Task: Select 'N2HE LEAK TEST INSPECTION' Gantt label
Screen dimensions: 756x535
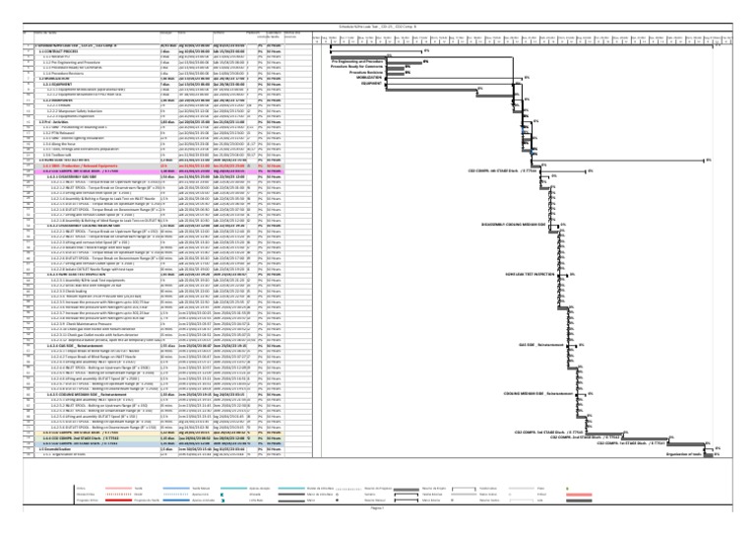Action: [530, 274]
